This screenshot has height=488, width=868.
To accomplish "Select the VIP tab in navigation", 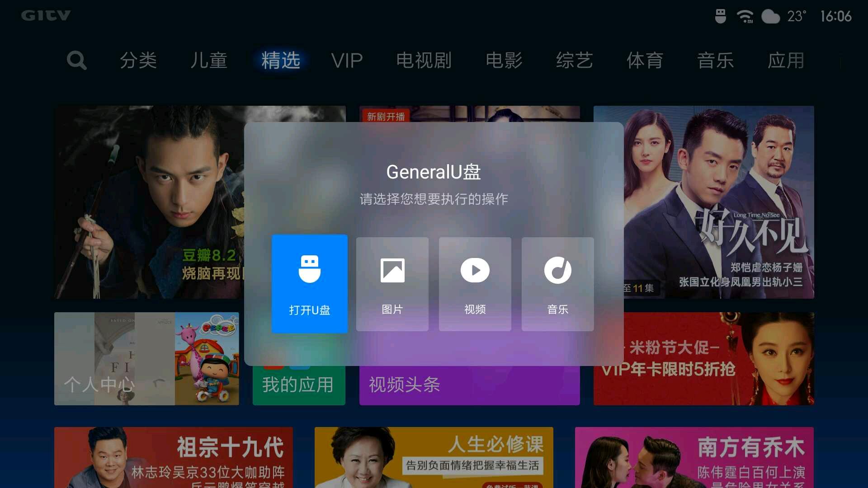I will click(x=347, y=60).
